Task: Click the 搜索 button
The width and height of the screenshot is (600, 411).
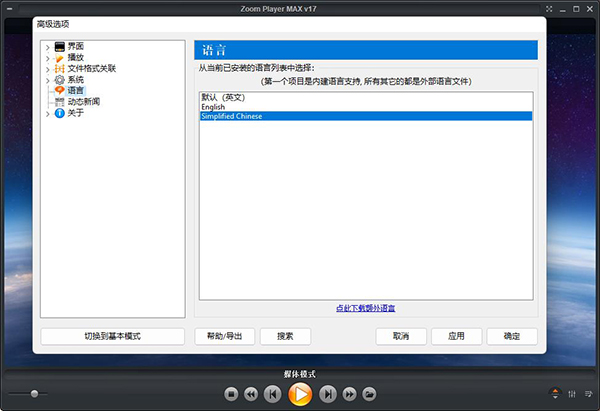Action: (285, 336)
